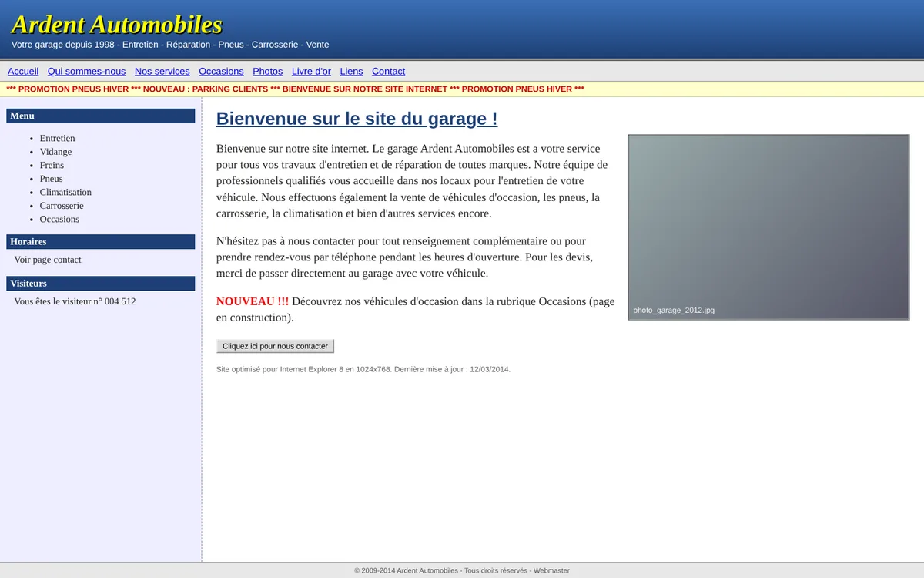Image resolution: width=924 pixels, height=578 pixels.
Task: Select Occasions in the sidebar menu list
Action: pos(59,219)
